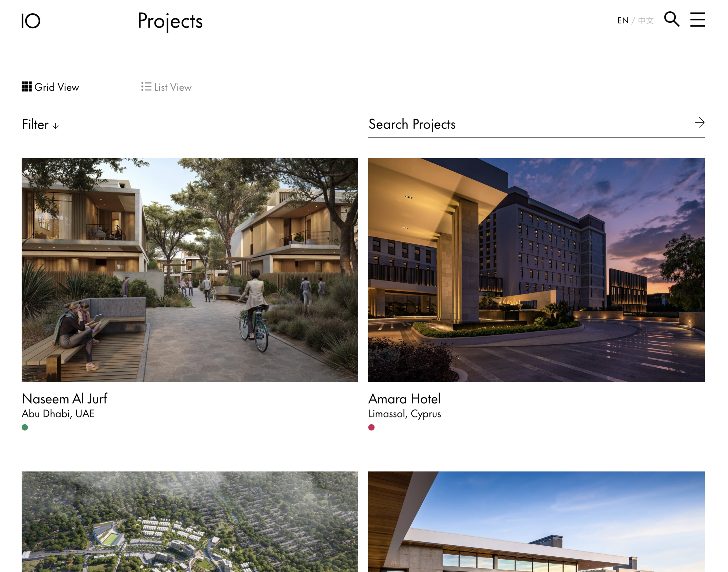Click the List View list icon
The height and width of the screenshot is (572, 728).
click(146, 86)
